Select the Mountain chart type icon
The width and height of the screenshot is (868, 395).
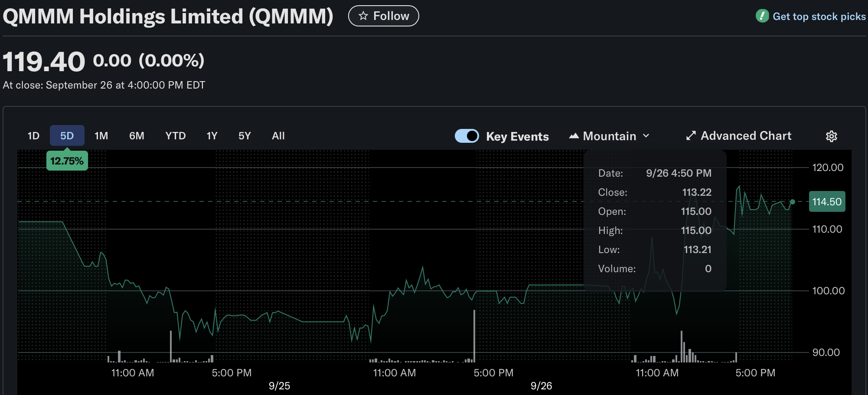click(574, 135)
